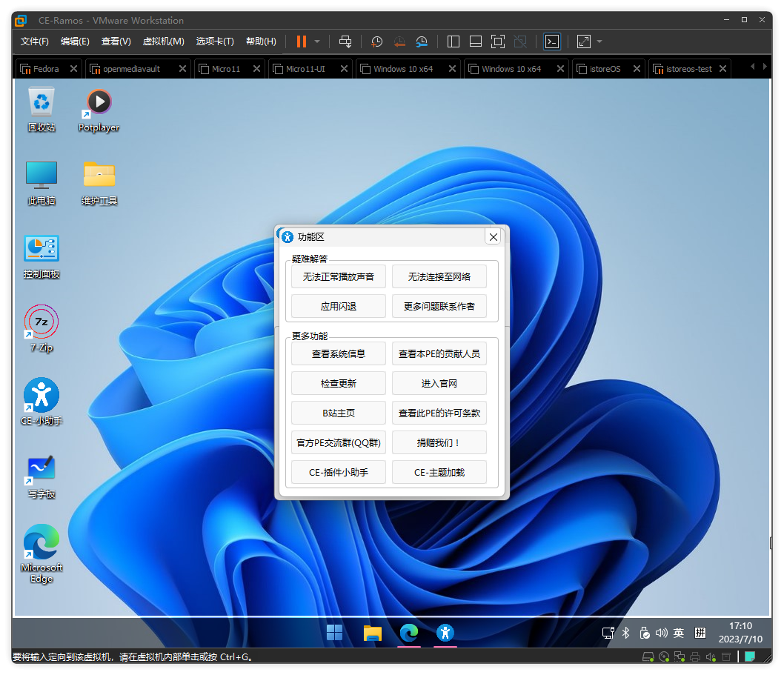
Task: Toggle the 英 input language indicator
Action: pyautogui.click(x=678, y=633)
